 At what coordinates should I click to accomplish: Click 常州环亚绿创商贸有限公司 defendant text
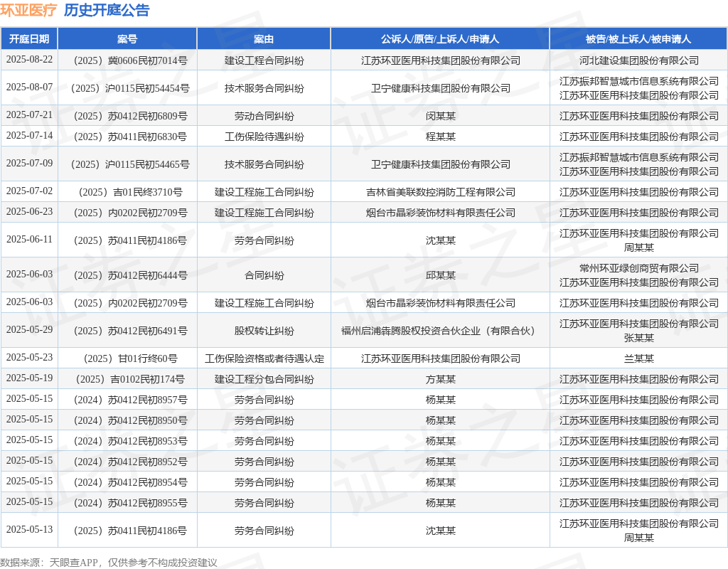(x=639, y=268)
